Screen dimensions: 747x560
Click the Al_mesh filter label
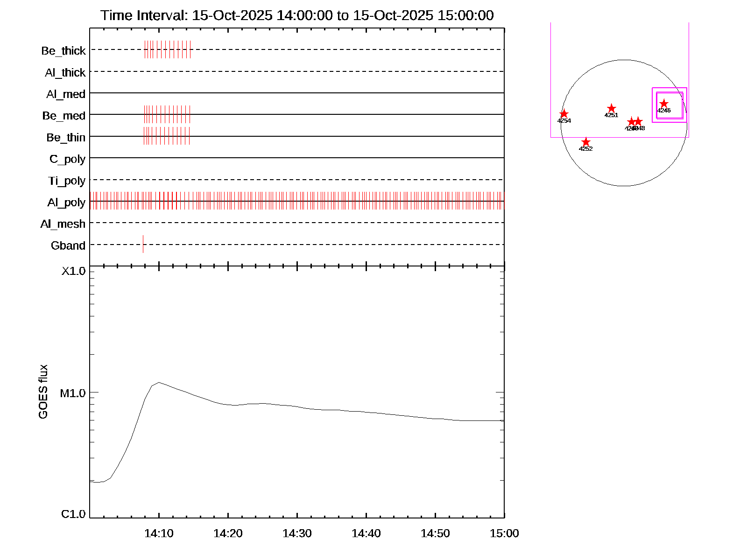63,224
